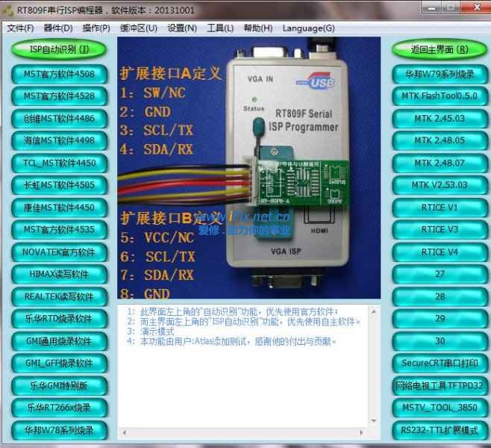Launch RTICE V1
This screenshot has height=448, width=491.
pos(440,208)
